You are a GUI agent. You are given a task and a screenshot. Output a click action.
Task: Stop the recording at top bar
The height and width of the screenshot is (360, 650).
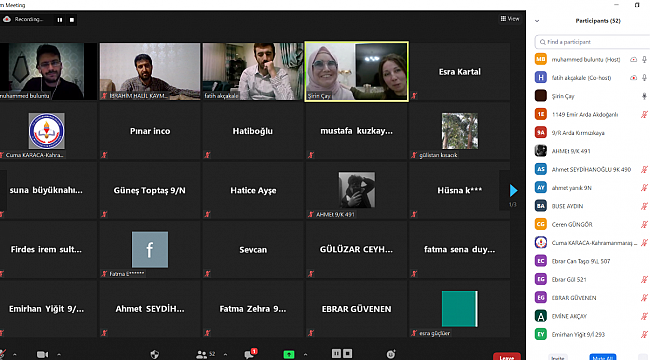72,19
